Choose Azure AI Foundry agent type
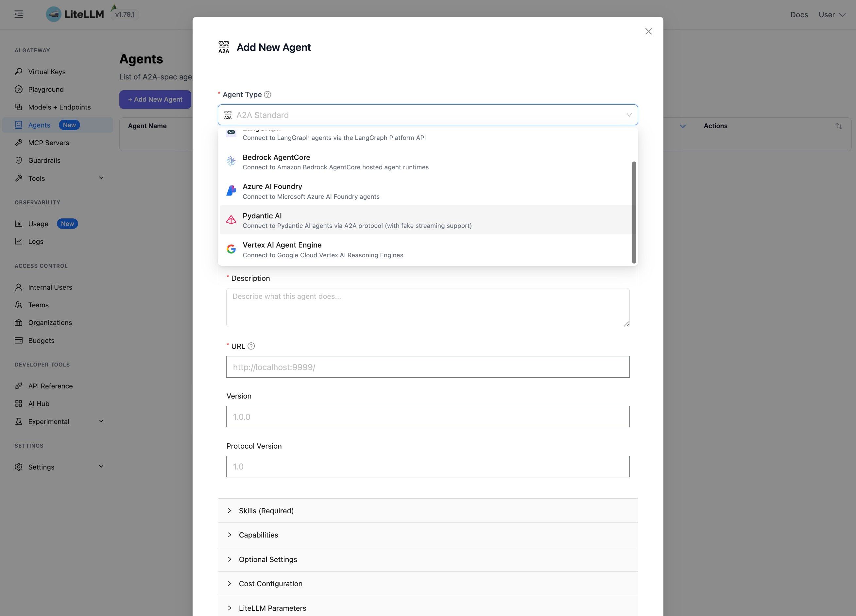The image size is (856, 616). coord(426,191)
